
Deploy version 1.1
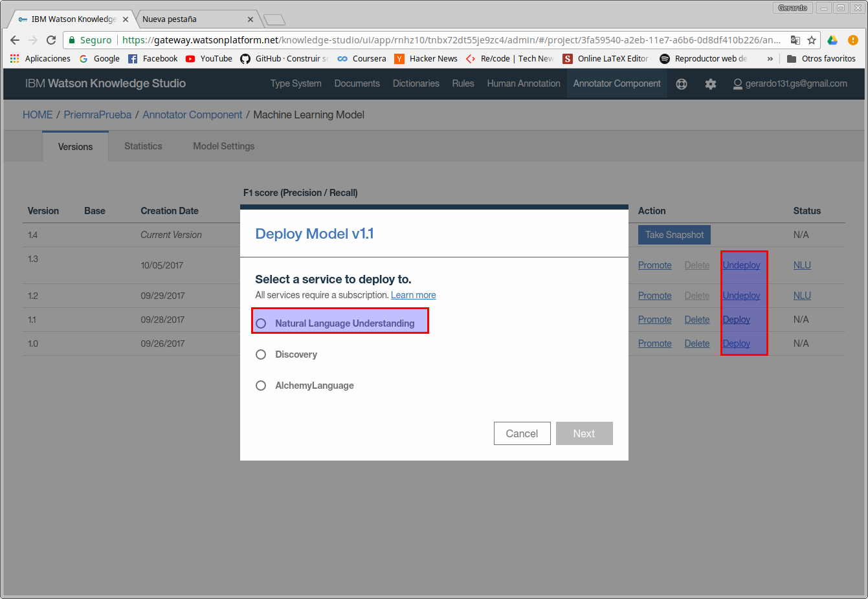736,320
